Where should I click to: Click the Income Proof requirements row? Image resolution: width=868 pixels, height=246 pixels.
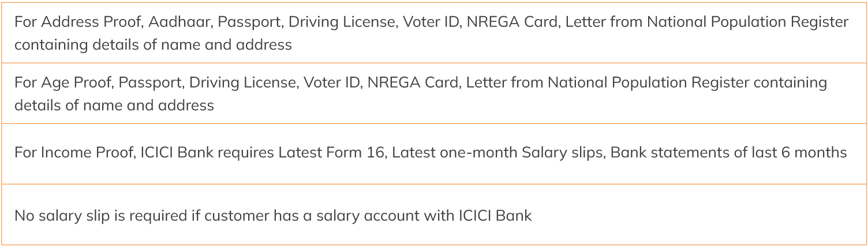433,153
